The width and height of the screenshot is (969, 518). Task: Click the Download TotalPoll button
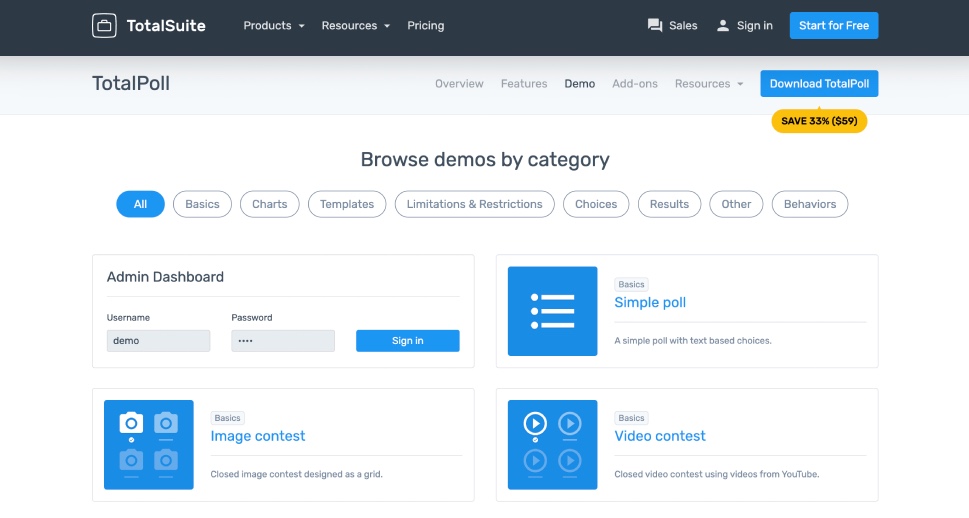click(x=819, y=84)
